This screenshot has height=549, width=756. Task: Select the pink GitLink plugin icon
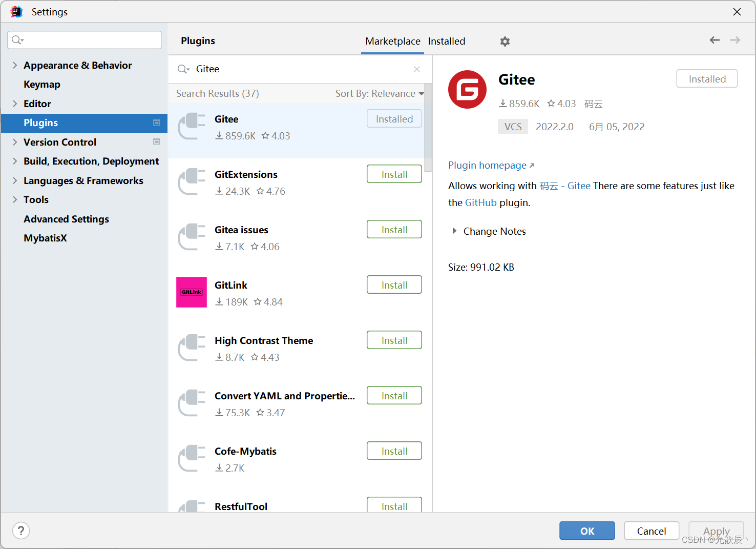coord(191,292)
